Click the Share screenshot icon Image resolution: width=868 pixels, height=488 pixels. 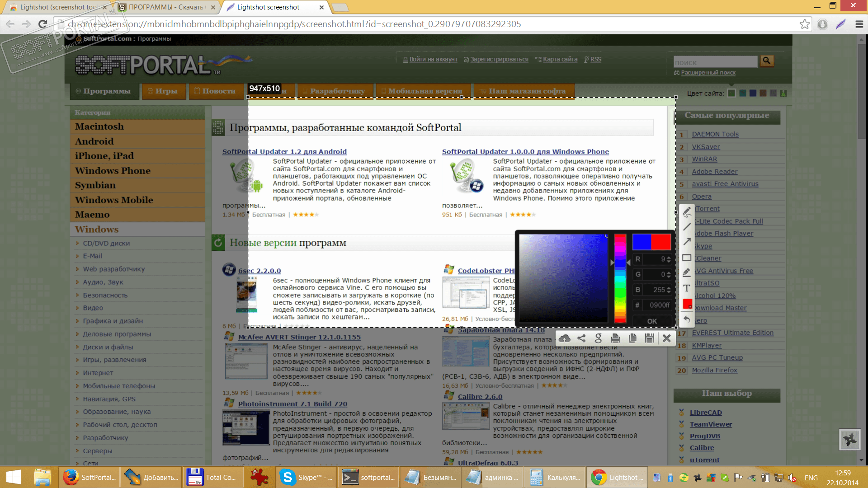(581, 338)
